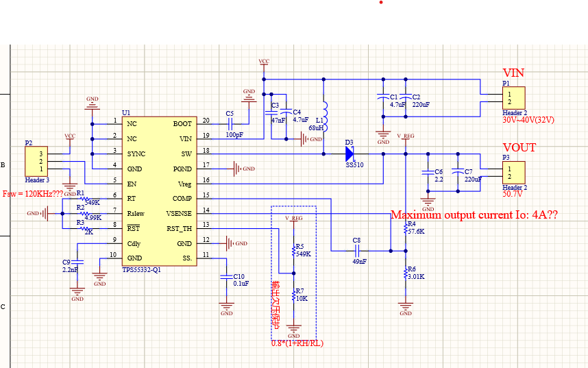This screenshot has height=368, width=588.
Task: Pick the C8 49nF compensation capacitor
Action: tap(357, 251)
